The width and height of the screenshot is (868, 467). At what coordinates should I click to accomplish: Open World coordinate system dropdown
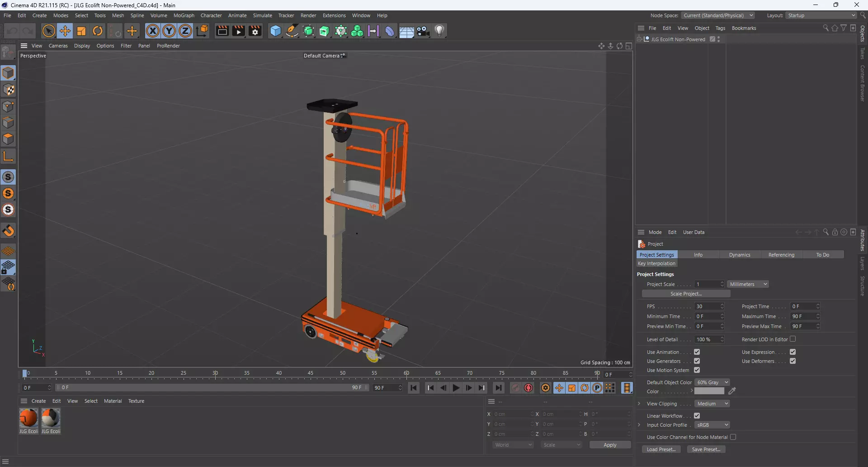point(513,445)
